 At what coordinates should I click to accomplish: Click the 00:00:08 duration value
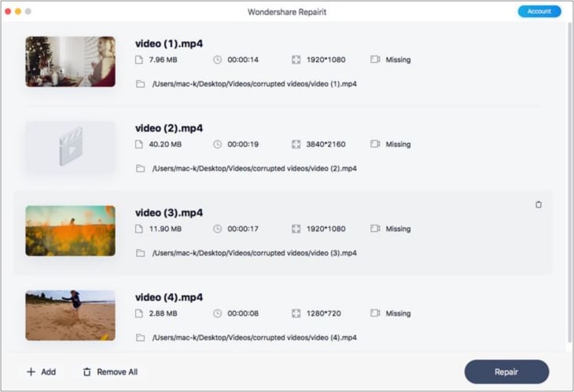coord(243,313)
